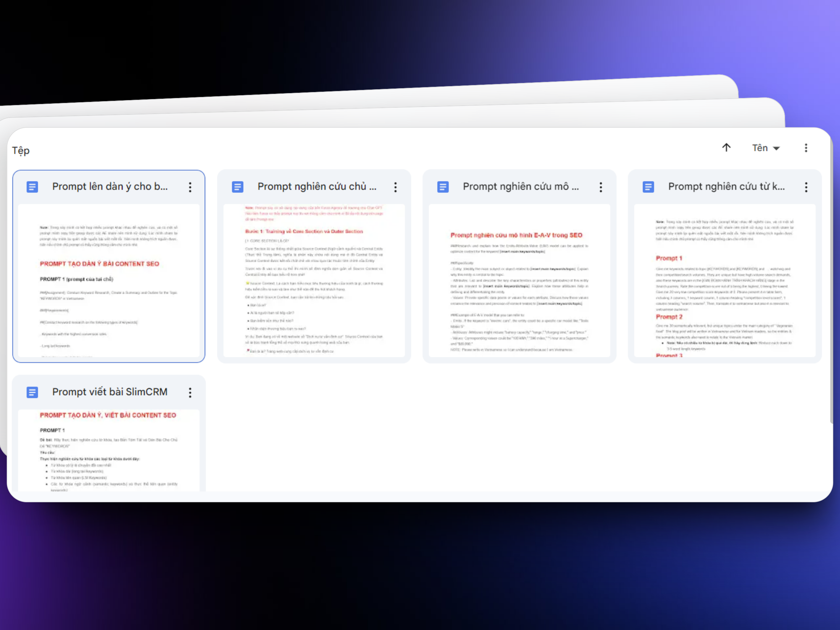Select the file name Prompt nghiên cứu chủ ...

(x=317, y=187)
